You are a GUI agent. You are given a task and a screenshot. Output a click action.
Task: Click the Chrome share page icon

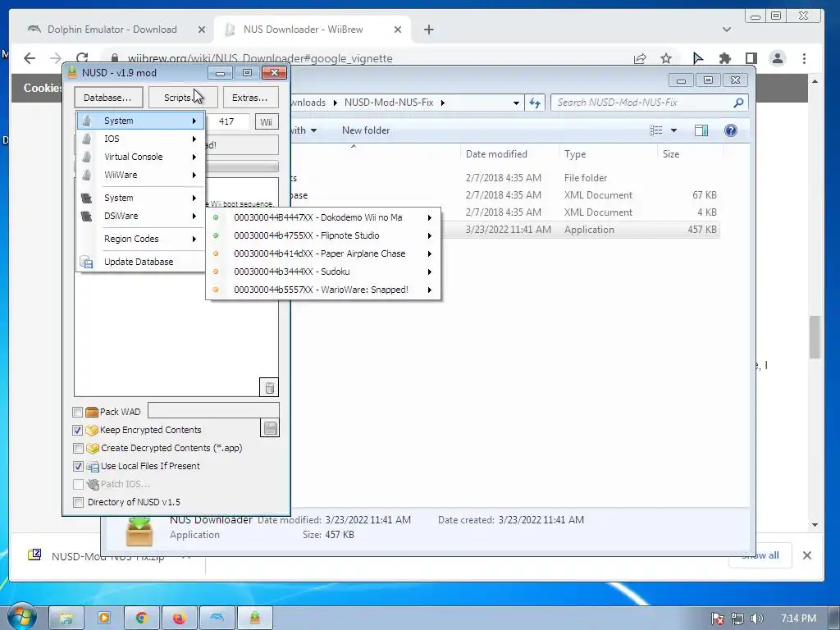click(x=640, y=58)
